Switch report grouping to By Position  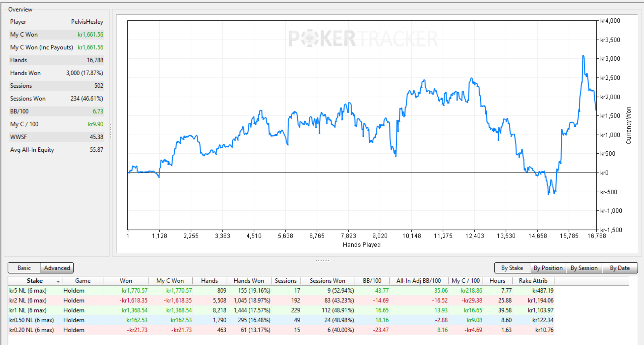click(548, 268)
